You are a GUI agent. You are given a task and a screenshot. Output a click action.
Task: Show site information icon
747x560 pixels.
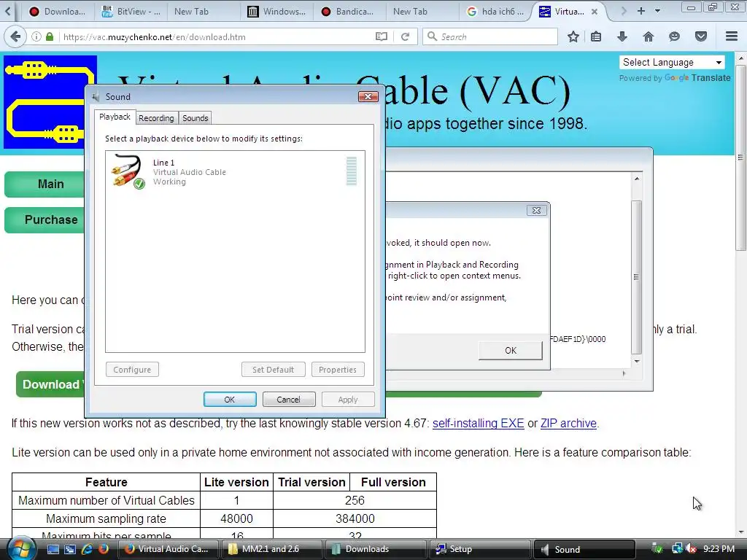36,36
